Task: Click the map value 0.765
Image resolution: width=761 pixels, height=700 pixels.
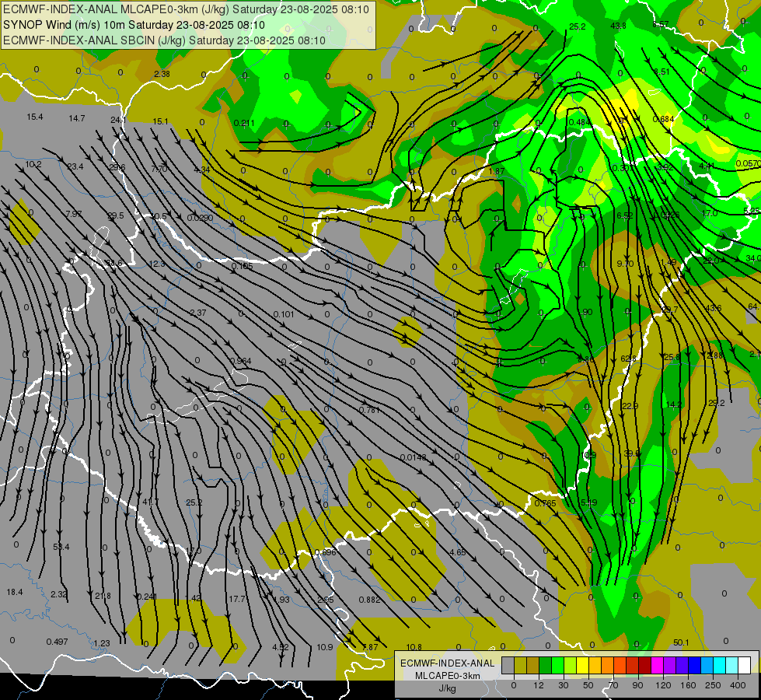Action: pos(546,502)
